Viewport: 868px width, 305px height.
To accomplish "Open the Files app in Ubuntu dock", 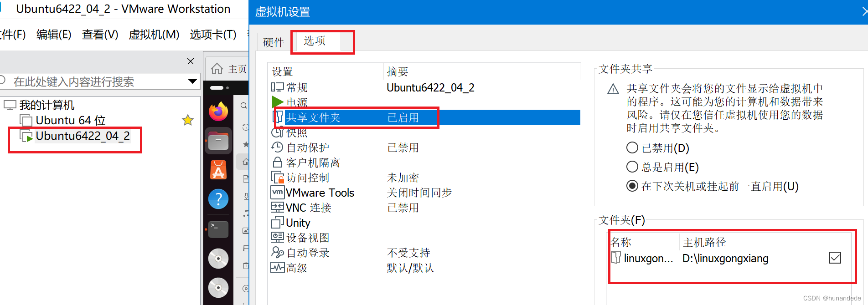I will (x=218, y=141).
